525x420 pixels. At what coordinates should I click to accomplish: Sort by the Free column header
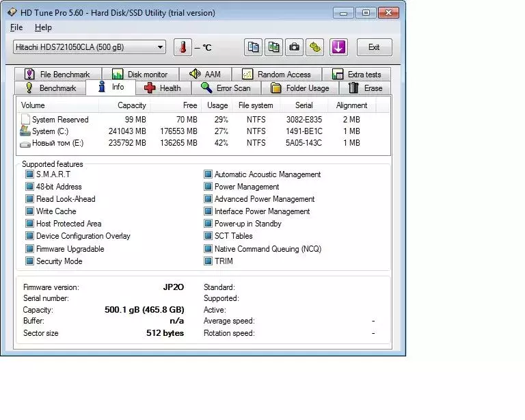click(x=176, y=105)
